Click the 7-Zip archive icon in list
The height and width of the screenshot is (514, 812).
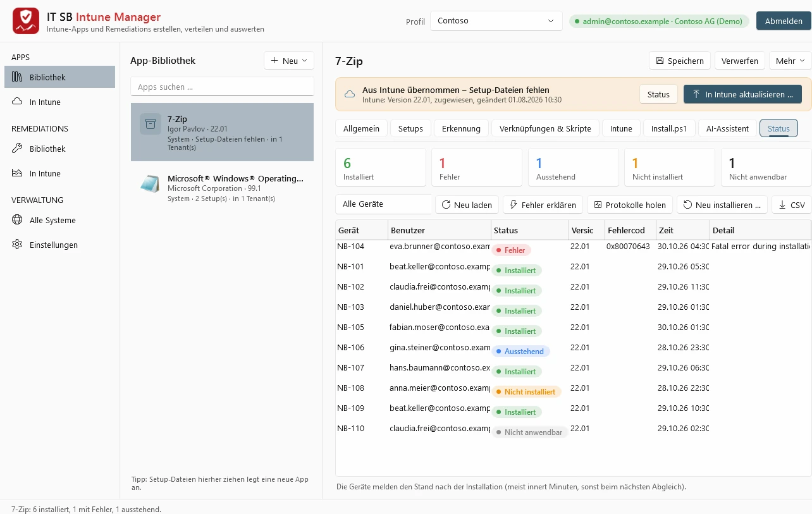(151, 124)
